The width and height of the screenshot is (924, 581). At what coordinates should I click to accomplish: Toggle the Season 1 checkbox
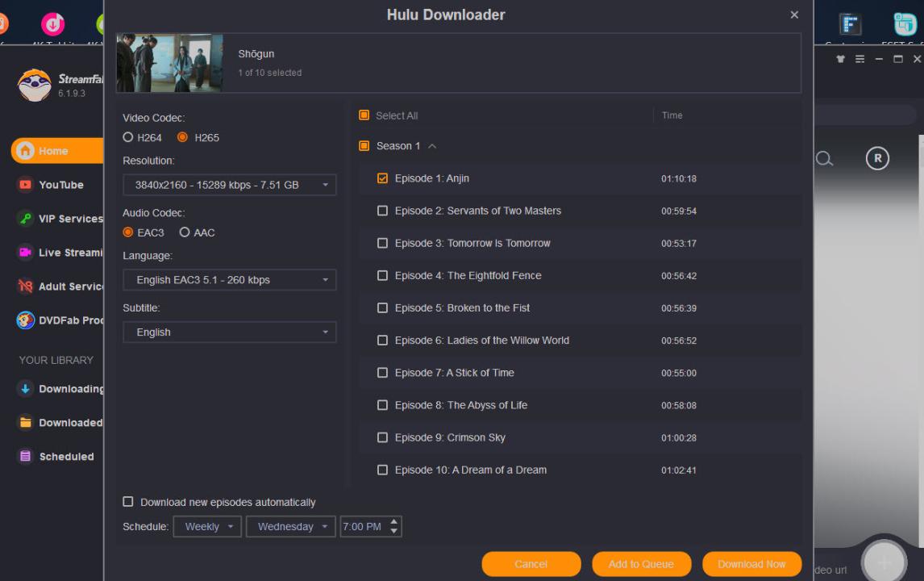(364, 146)
